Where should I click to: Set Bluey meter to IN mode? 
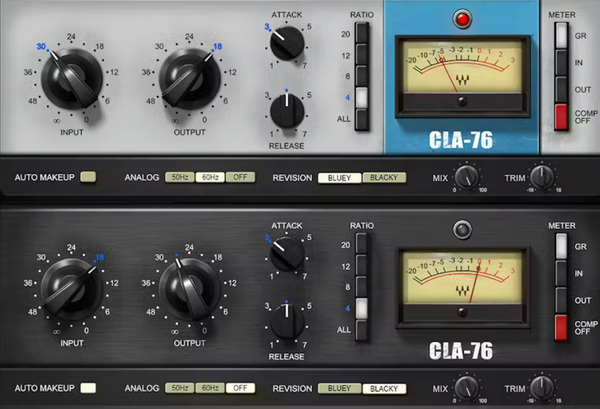(x=561, y=62)
